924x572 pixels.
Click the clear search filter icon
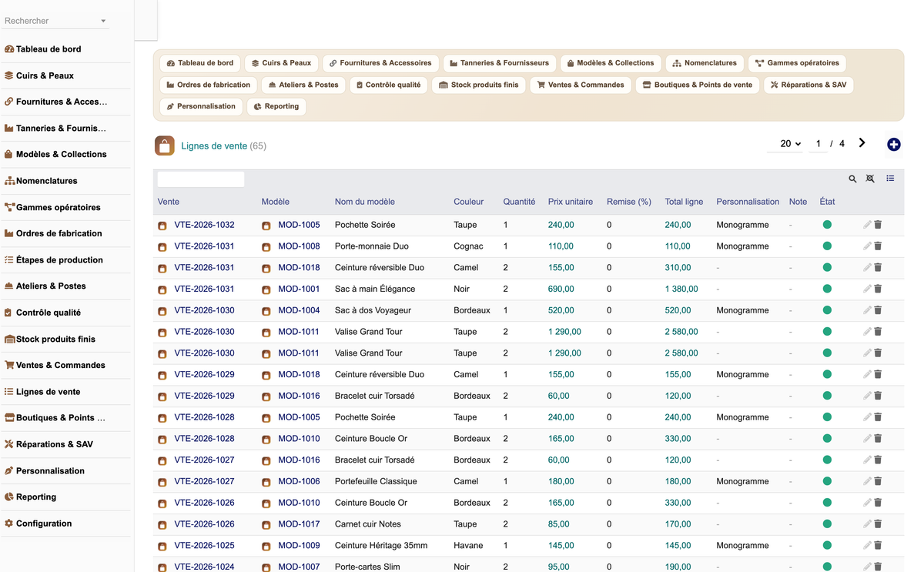pos(870,179)
